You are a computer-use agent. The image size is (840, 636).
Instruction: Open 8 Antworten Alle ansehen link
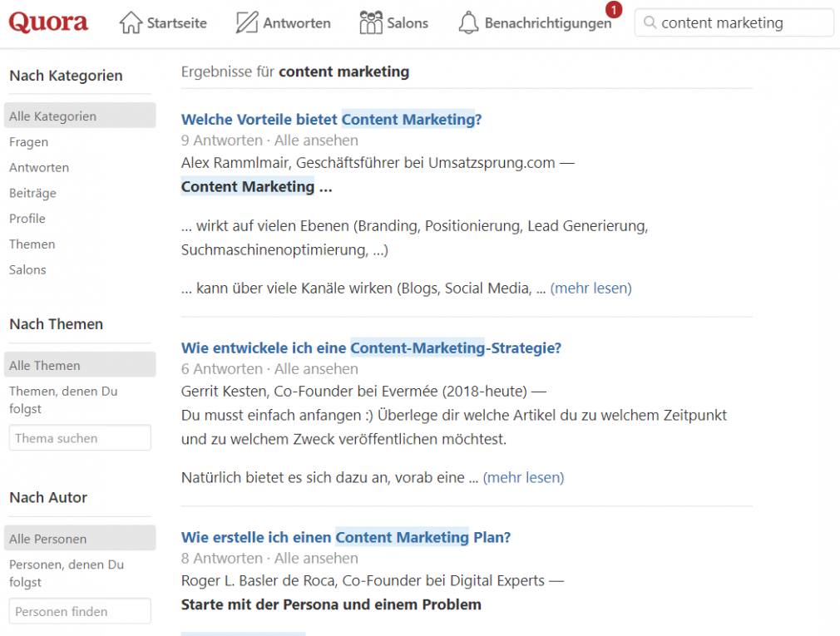[270, 559]
